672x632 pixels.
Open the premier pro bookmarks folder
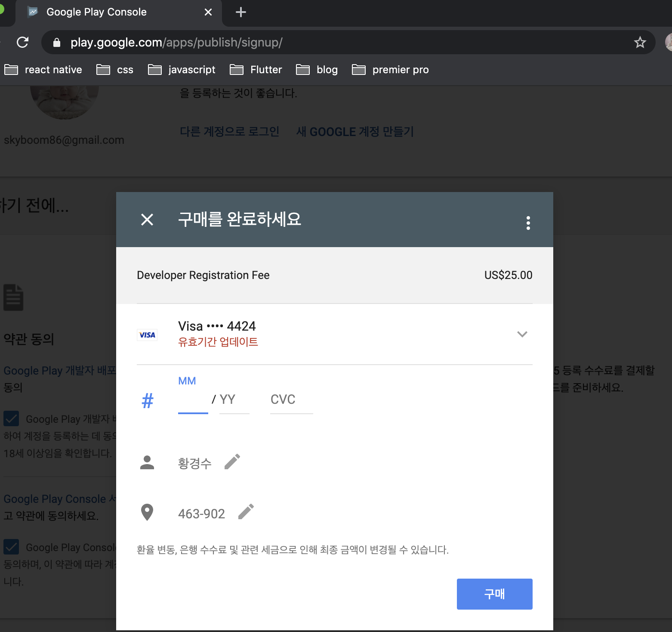click(390, 70)
